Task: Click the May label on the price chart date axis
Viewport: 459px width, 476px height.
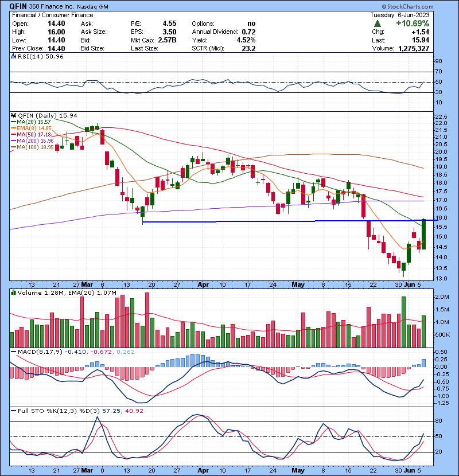Action: [298, 285]
